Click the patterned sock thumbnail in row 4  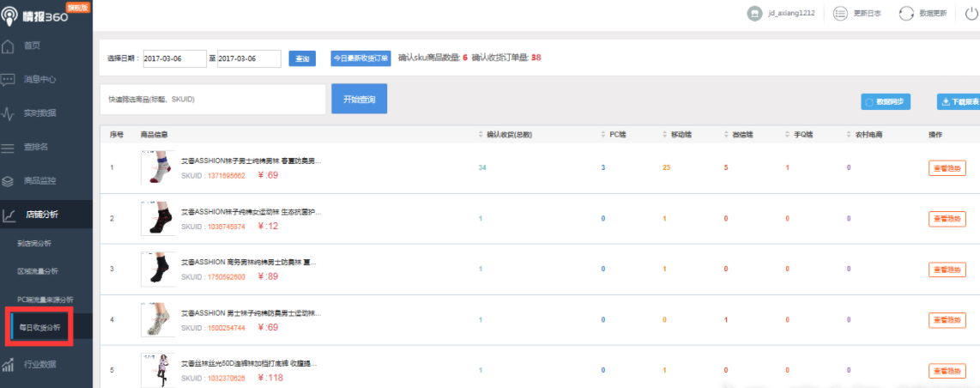tap(158, 319)
